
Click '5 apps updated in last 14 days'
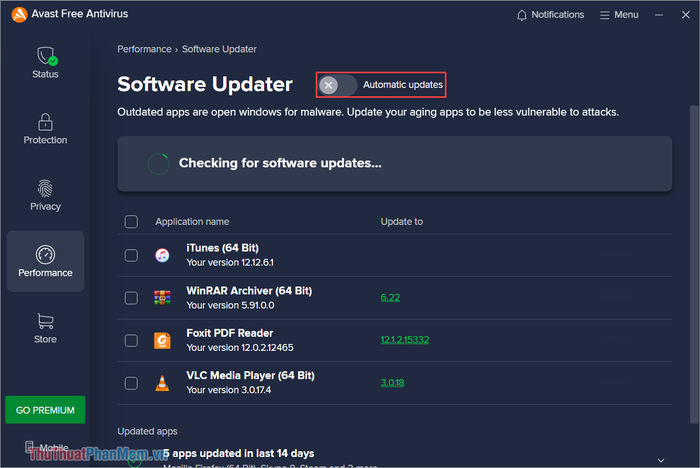click(238, 453)
